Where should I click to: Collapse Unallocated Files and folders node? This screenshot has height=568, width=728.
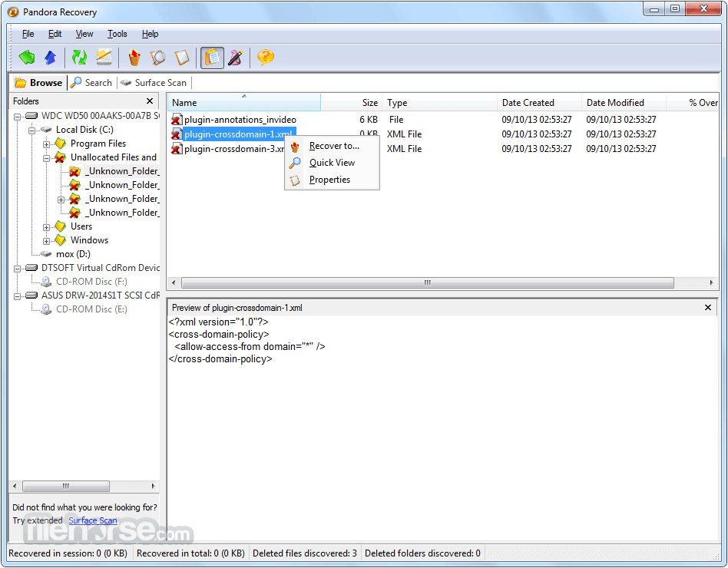[46, 158]
